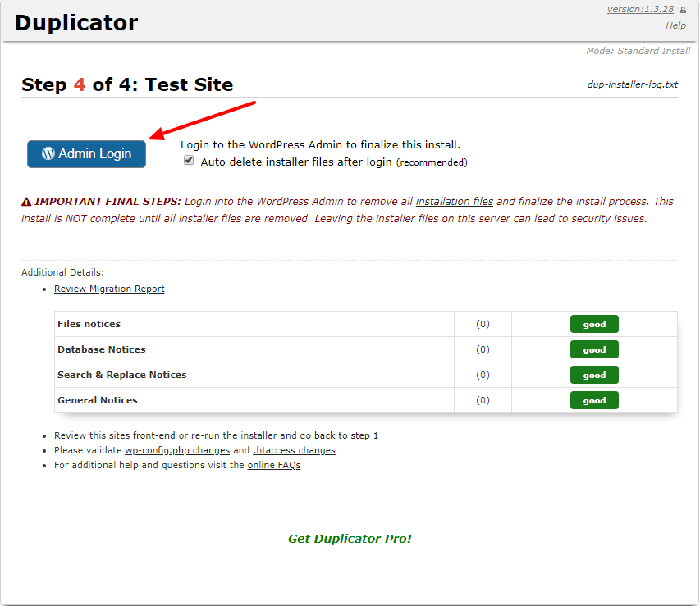Open the Help link
Screen dimensions: 700x606
[676, 25]
